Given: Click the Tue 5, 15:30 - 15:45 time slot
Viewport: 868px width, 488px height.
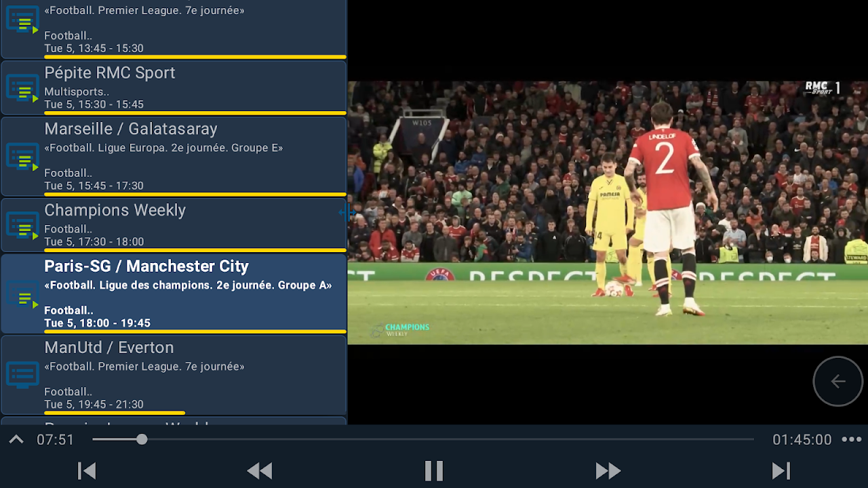Looking at the screenshot, I should pyautogui.click(x=94, y=105).
